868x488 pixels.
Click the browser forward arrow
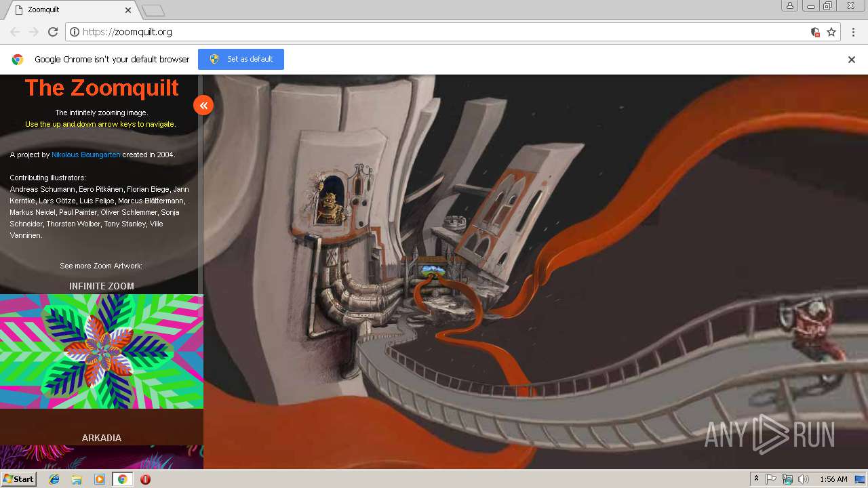34,32
